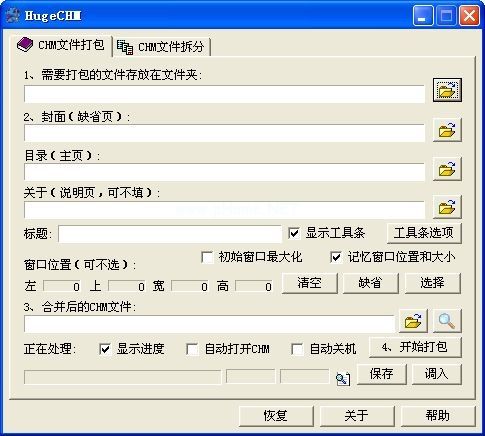The width and height of the screenshot is (485, 436).
Task: Open file browser for 封面 cover page
Action: tap(447, 130)
